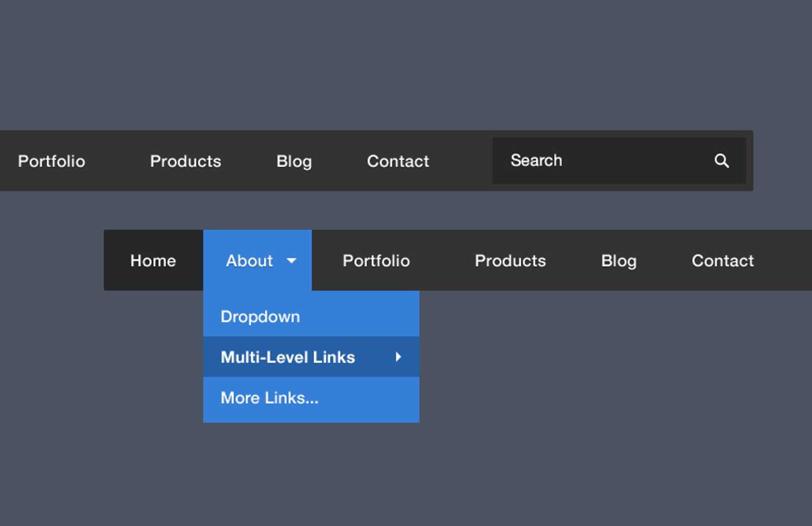Visit Blog in the upper navbar
Viewport: 812px width, 526px height.
point(294,161)
